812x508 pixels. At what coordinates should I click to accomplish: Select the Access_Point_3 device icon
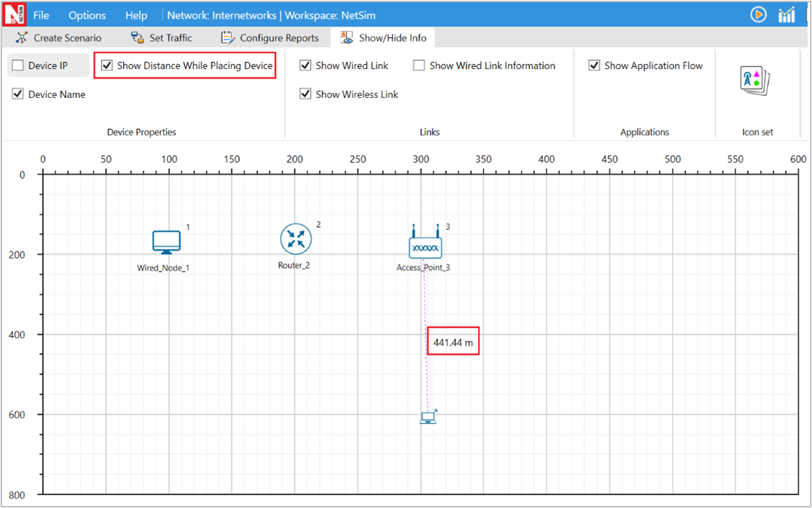(x=425, y=241)
